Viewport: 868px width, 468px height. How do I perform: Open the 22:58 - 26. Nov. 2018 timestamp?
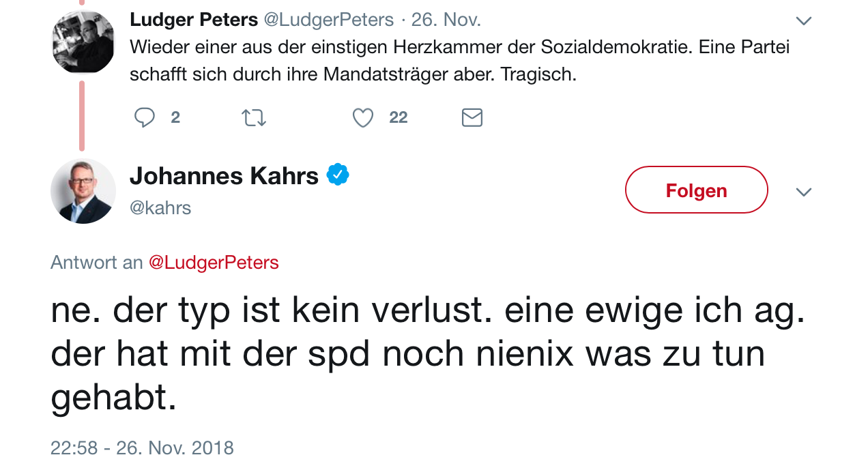(142, 448)
